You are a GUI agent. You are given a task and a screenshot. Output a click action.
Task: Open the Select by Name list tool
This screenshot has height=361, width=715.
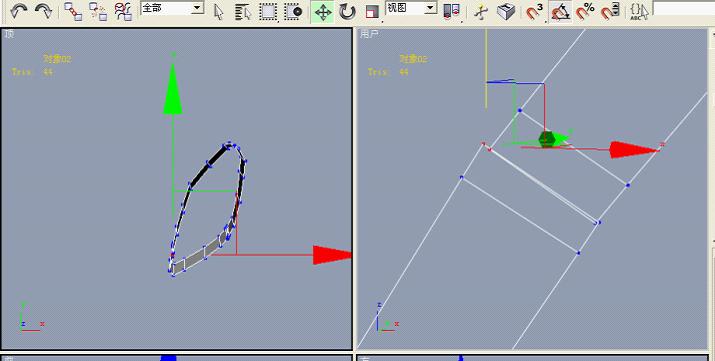(x=244, y=12)
